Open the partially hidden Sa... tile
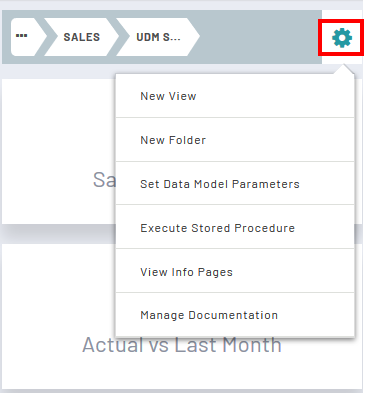Viewport: 376px width, 393px height. tap(59, 152)
